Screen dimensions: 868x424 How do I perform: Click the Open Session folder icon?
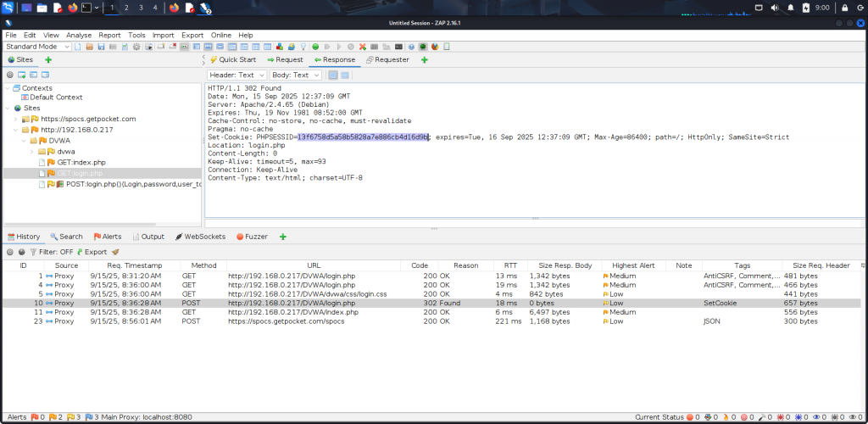click(90, 47)
